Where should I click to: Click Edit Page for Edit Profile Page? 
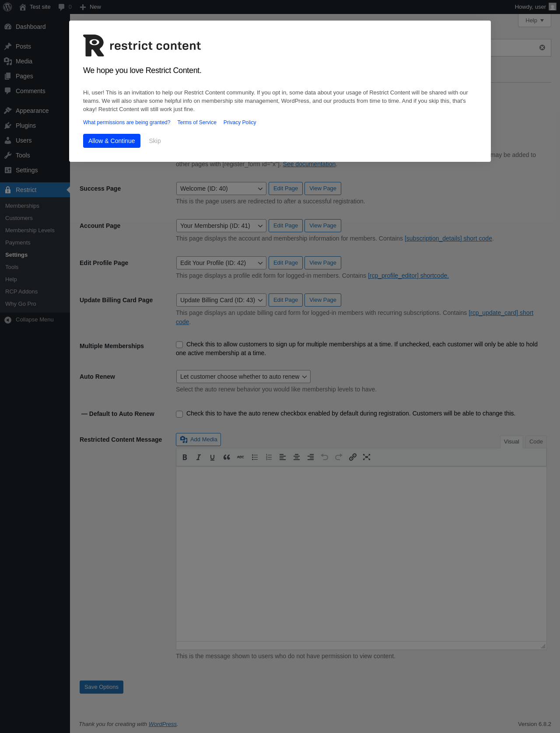[286, 263]
